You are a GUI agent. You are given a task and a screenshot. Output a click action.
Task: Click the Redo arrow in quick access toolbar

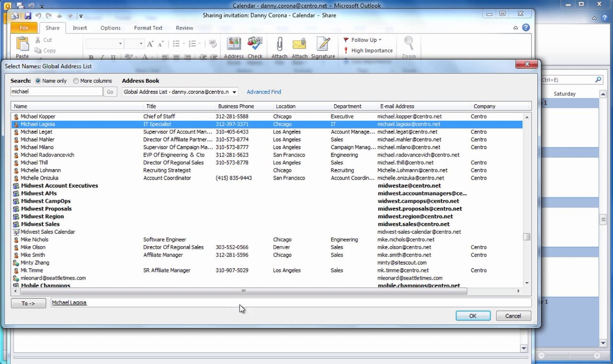[x=48, y=16]
